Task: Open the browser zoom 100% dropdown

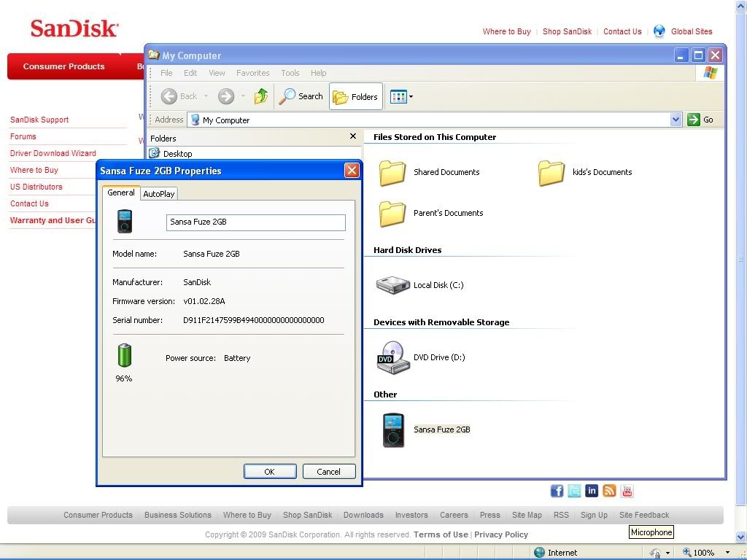Action: pyautogui.click(x=727, y=553)
